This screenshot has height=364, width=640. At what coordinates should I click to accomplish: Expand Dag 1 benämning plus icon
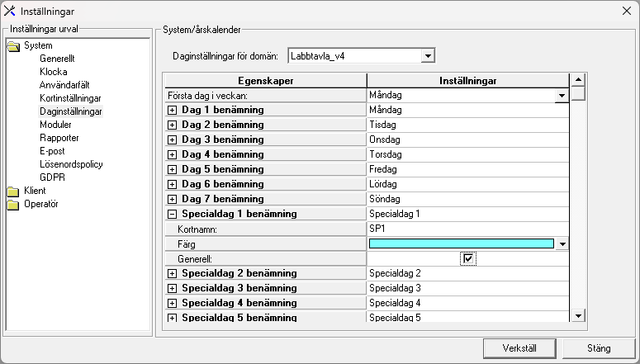173,110
